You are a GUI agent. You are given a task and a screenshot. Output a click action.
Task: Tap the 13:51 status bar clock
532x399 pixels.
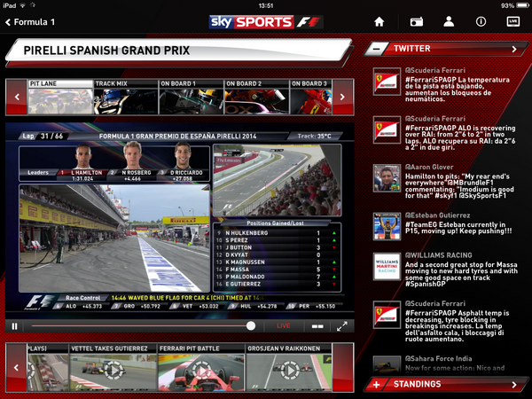(x=266, y=5)
